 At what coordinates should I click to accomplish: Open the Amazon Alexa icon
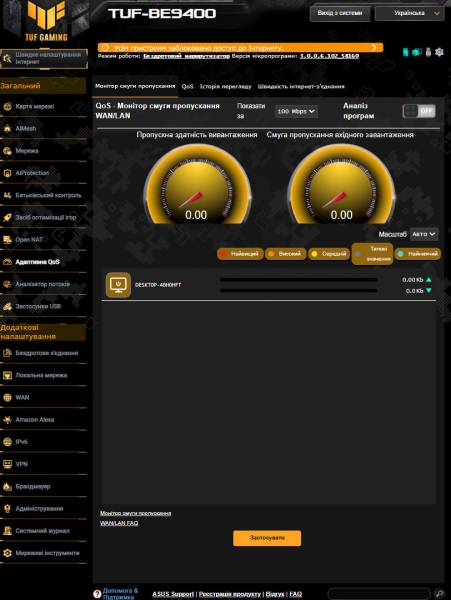click(7, 419)
